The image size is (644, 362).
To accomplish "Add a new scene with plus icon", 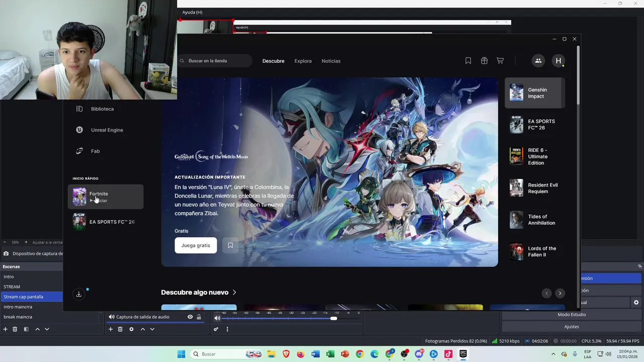I will pos(6,329).
